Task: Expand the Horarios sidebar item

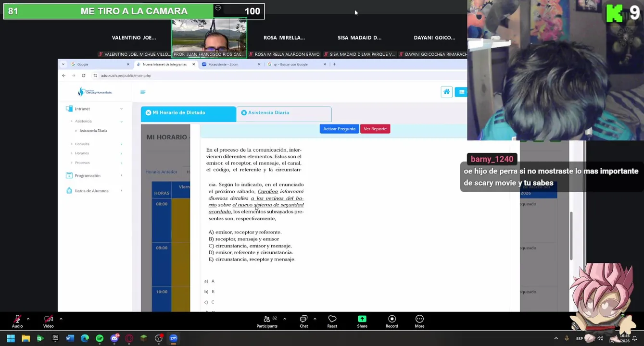Action: click(96, 153)
